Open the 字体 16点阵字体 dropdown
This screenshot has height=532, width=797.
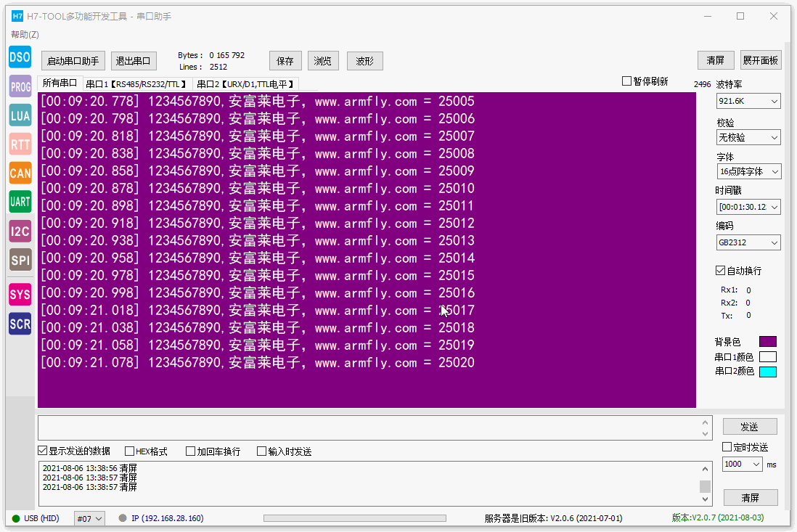[x=748, y=172]
